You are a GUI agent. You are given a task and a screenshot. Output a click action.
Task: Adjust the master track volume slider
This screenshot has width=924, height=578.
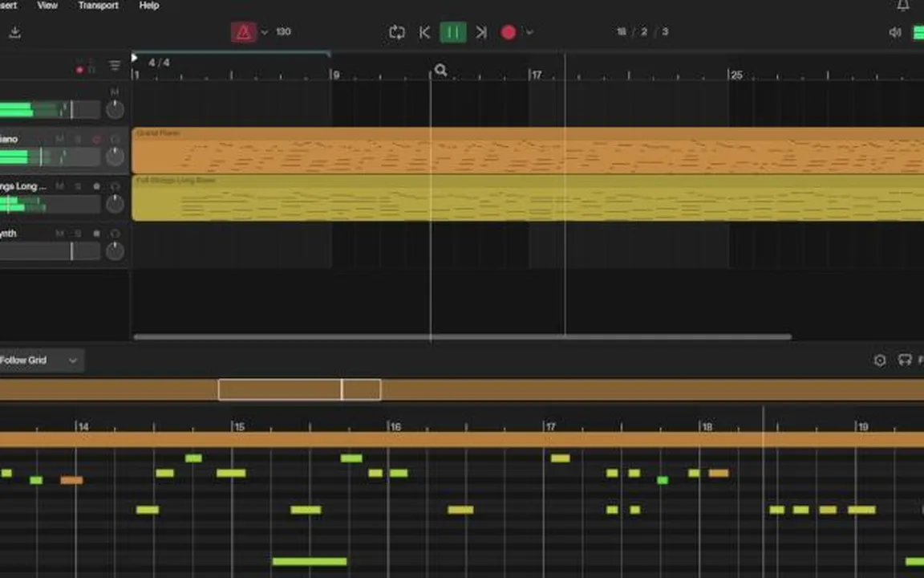tap(50, 110)
